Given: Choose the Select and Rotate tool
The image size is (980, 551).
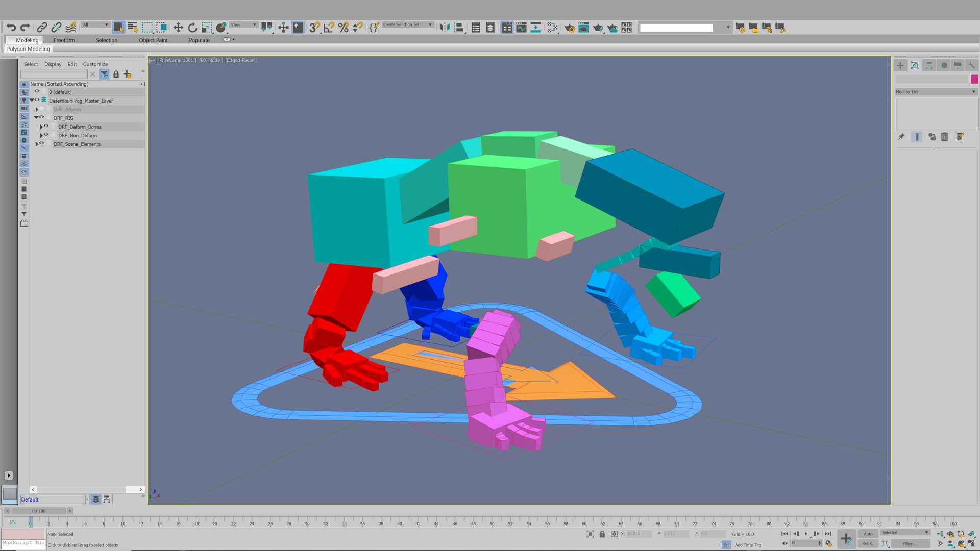Looking at the screenshot, I should (192, 28).
